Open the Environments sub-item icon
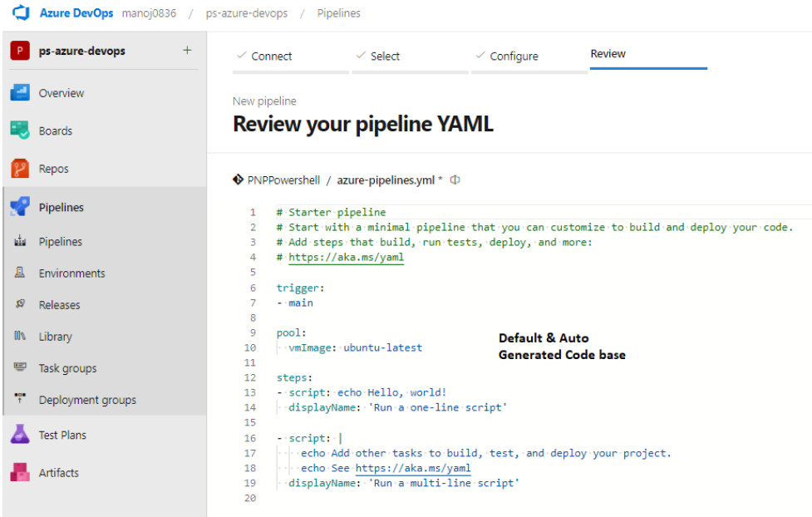This screenshot has height=517, width=812. click(20, 273)
